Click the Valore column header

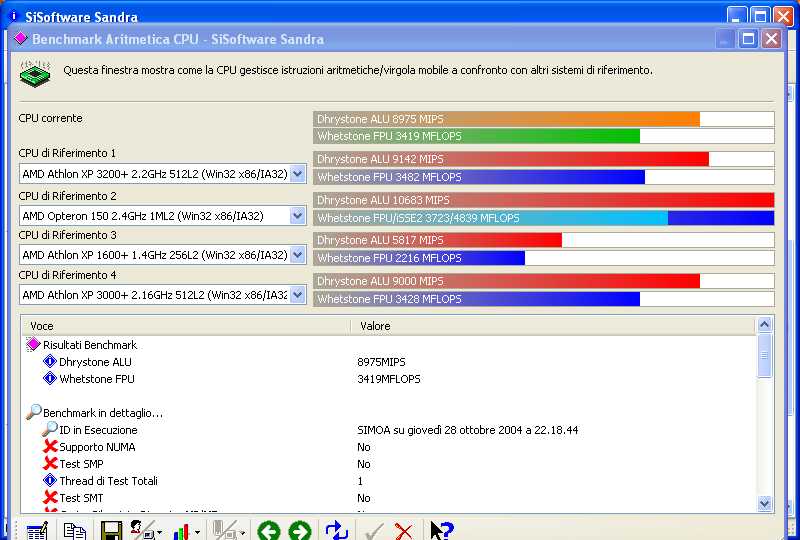tap(553, 326)
